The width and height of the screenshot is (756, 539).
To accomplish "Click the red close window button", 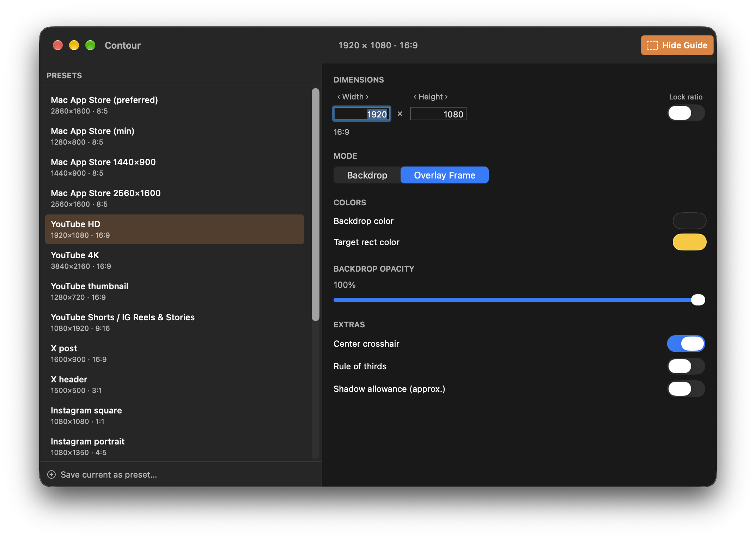I will pyautogui.click(x=58, y=45).
